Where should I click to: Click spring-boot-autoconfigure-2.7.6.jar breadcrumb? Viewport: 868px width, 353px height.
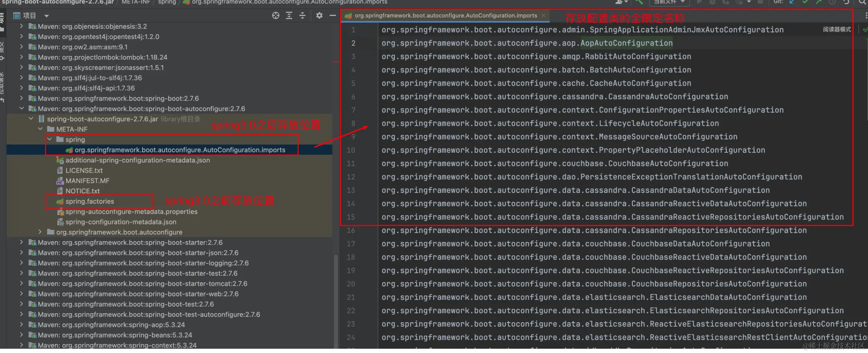coord(58,2)
